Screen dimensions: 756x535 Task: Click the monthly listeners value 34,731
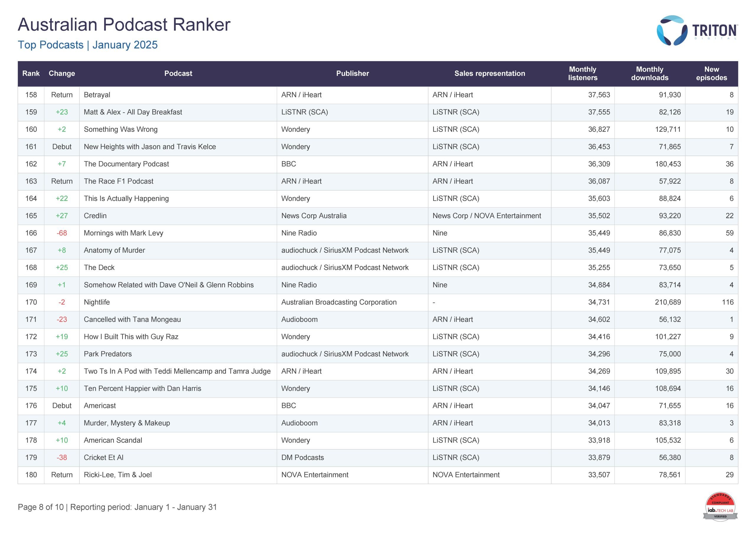click(599, 302)
